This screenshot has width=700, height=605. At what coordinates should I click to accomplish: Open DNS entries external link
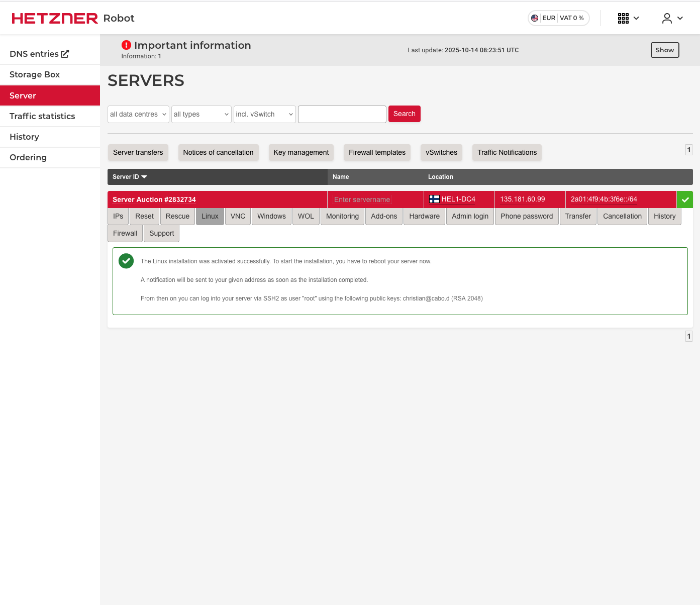tap(39, 54)
